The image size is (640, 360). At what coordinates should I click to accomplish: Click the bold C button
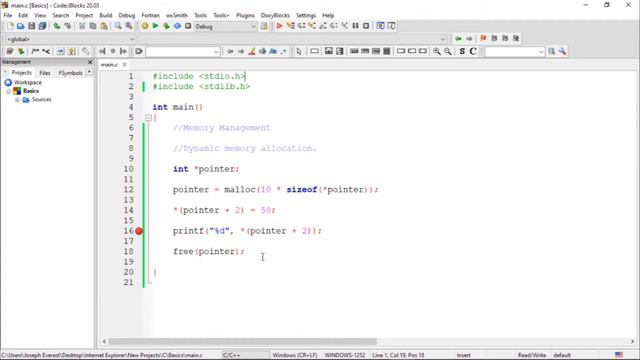click(473, 51)
